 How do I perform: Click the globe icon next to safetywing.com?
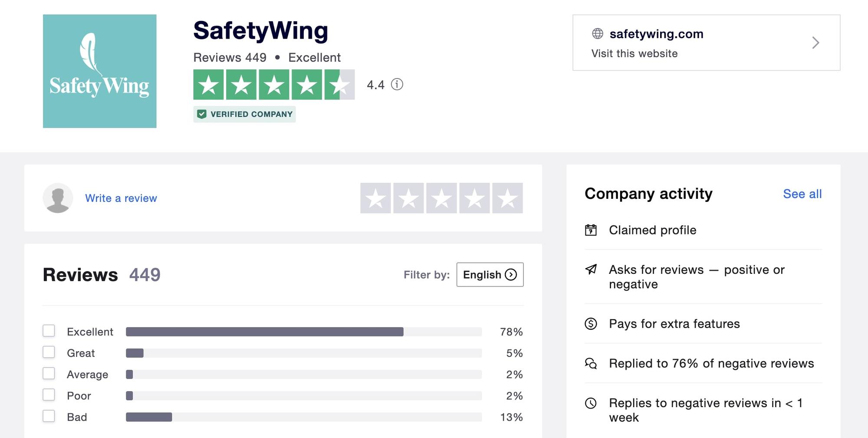pos(598,33)
